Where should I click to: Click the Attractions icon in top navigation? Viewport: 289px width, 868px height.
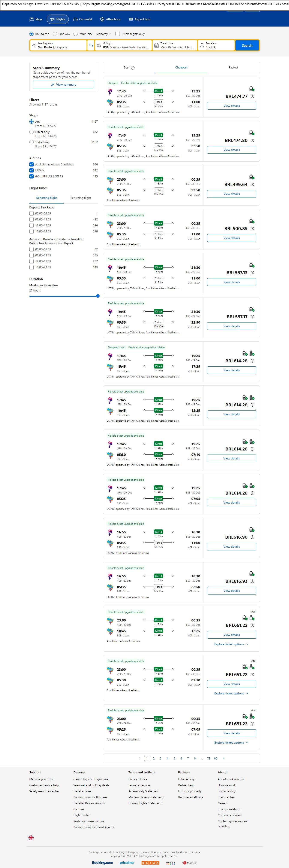point(102,19)
